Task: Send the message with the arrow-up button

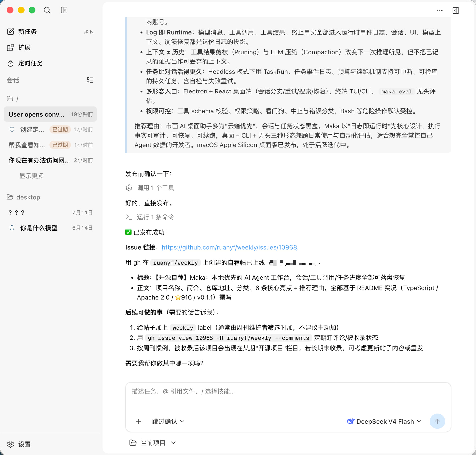Action: coord(437,421)
